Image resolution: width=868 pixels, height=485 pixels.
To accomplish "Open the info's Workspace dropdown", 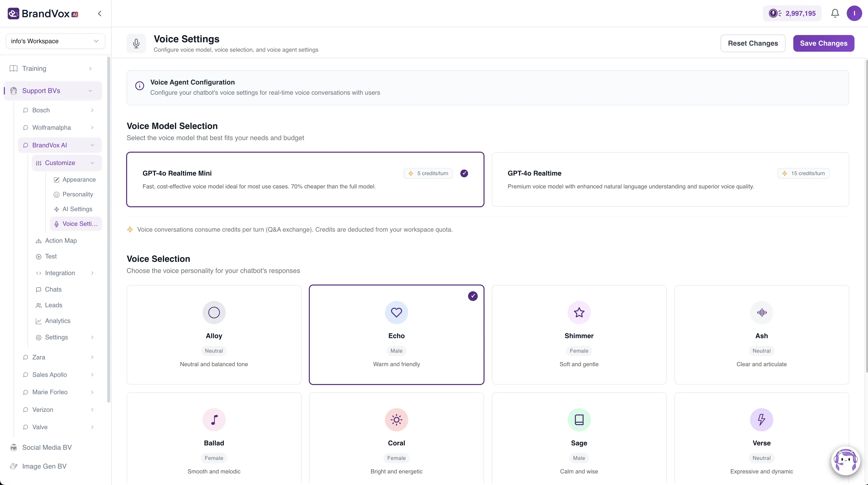I will pyautogui.click(x=56, y=41).
